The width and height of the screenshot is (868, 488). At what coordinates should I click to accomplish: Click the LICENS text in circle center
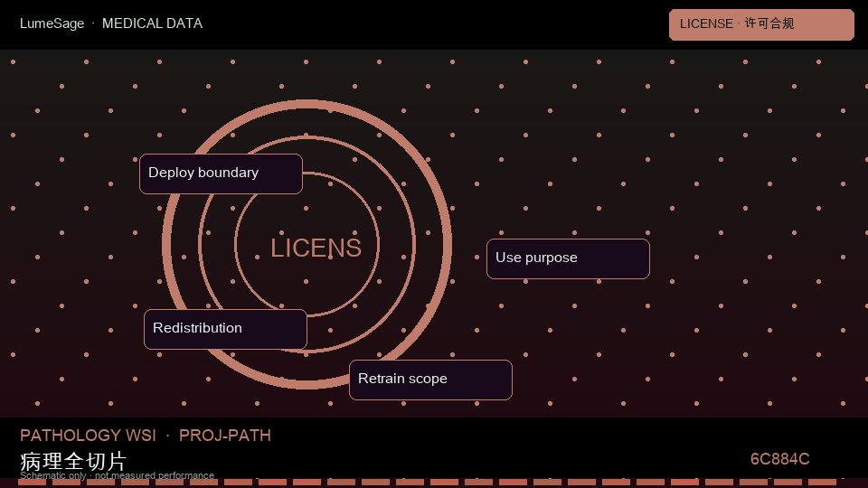(x=316, y=248)
